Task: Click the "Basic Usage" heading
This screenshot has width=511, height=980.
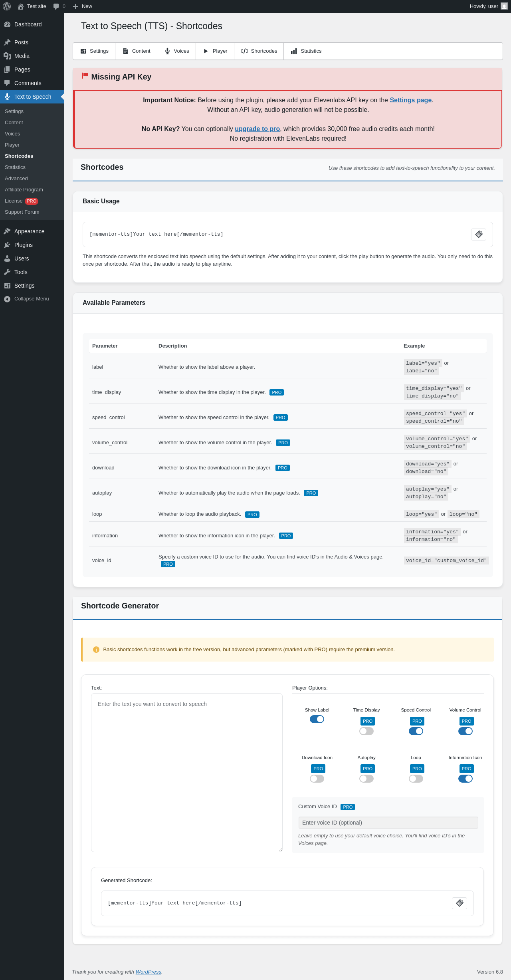Action: coord(101,201)
